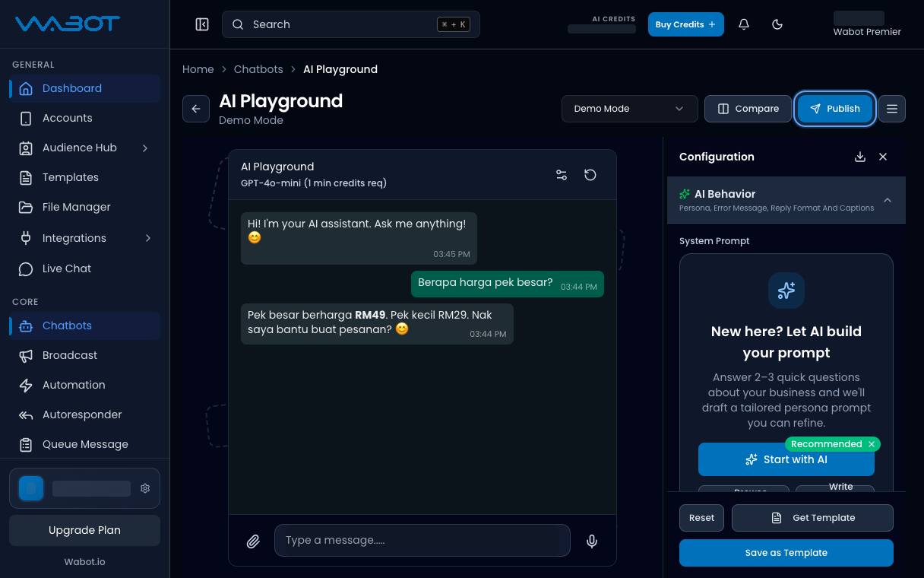Focus the Search field
This screenshot has height=578, width=924.
tap(351, 24)
